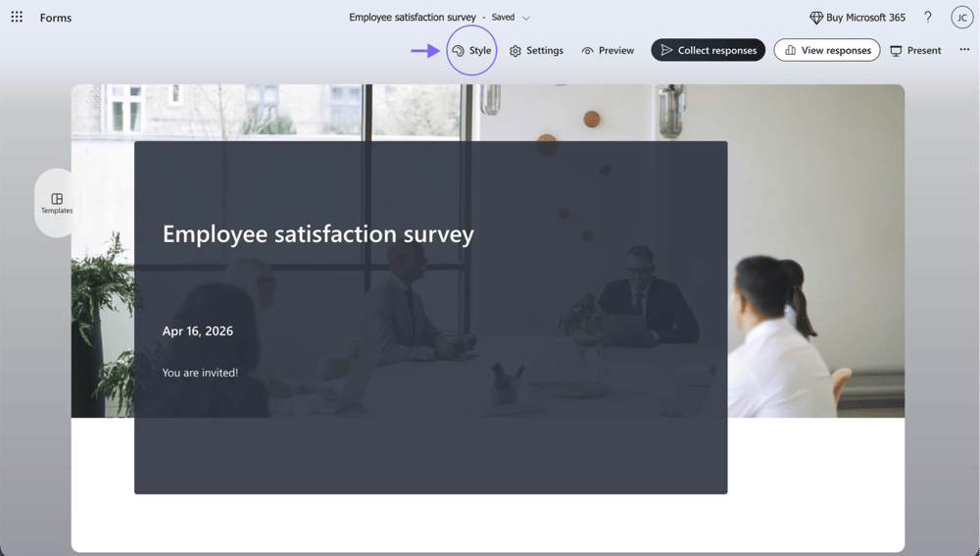Expand the chevron next to Saved

tap(526, 18)
